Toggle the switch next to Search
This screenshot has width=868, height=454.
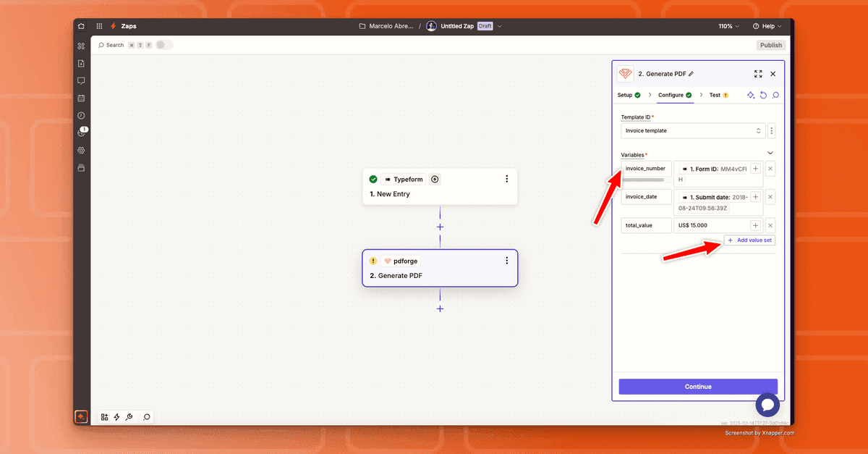164,45
